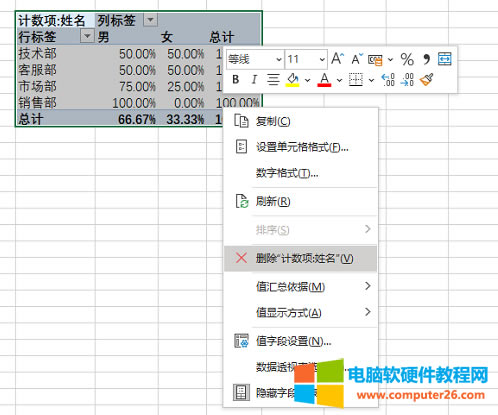Click Increase Font Size icon in mini toolbar
The image size is (498, 415).
(337, 59)
